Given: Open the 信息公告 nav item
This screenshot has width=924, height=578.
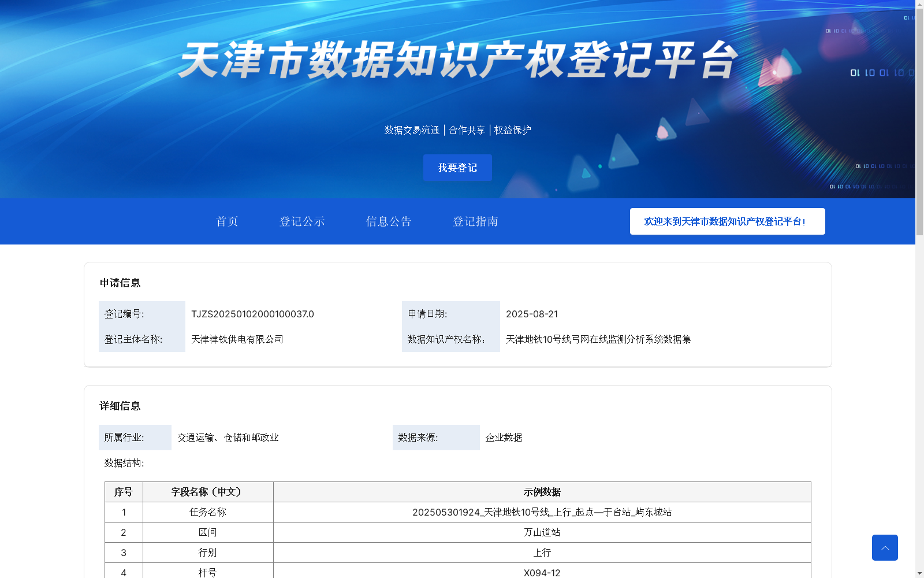Looking at the screenshot, I should coord(389,221).
